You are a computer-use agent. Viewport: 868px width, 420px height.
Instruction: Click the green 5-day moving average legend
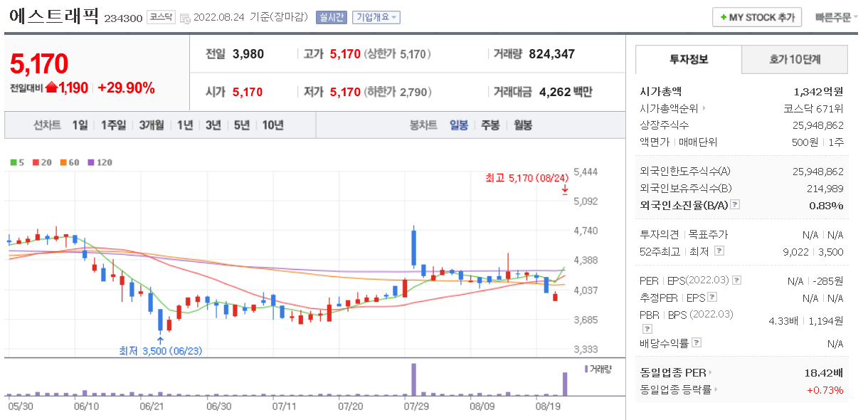[17, 162]
